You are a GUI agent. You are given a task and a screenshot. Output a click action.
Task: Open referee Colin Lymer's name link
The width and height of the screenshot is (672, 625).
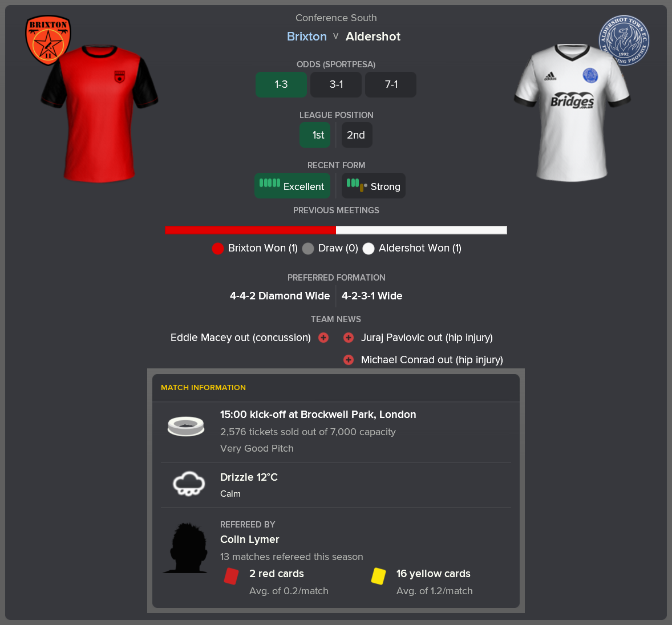coord(249,539)
